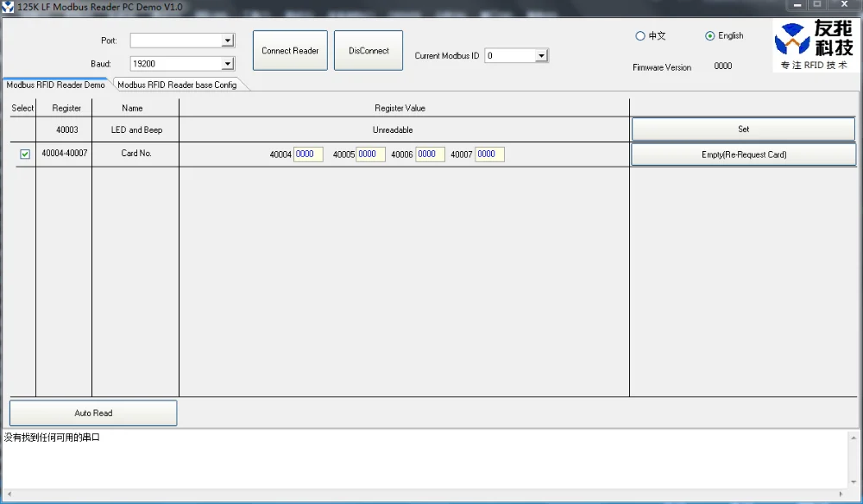Click the log scrollbar down arrow
Screen dimensions: 863x504
[x=854, y=482]
